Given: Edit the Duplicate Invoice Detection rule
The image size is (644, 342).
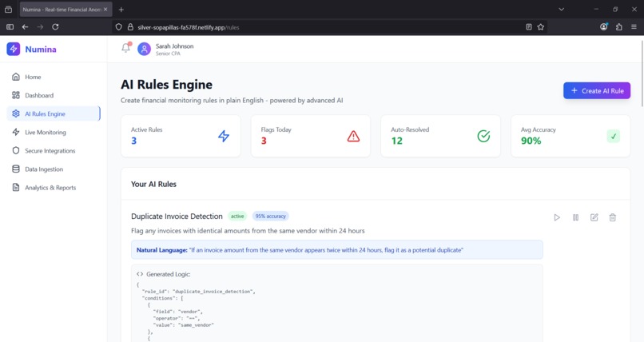Looking at the screenshot, I should [x=594, y=217].
